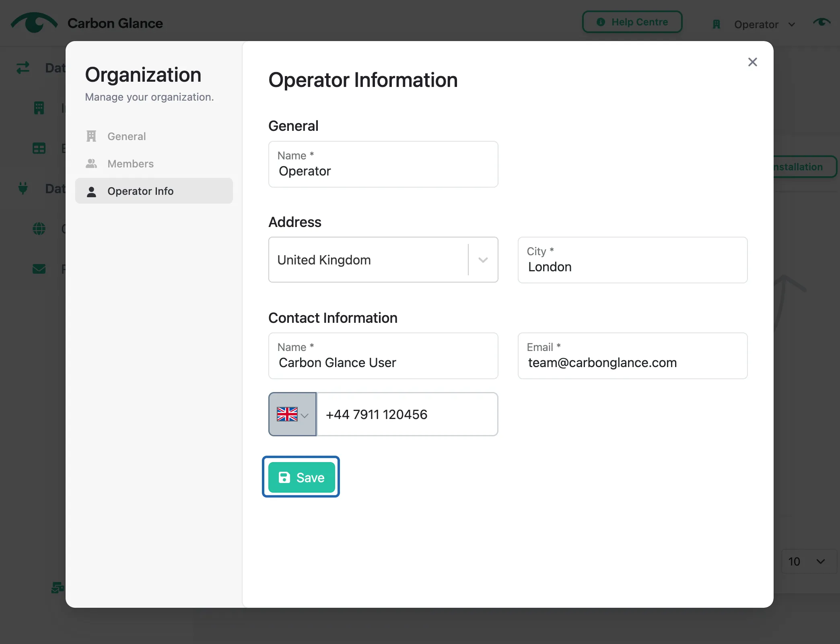The height and width of the screenshot is (644, 840).
Task: Click the info icon inside Help Centre button
Action: tap(601, 22)
